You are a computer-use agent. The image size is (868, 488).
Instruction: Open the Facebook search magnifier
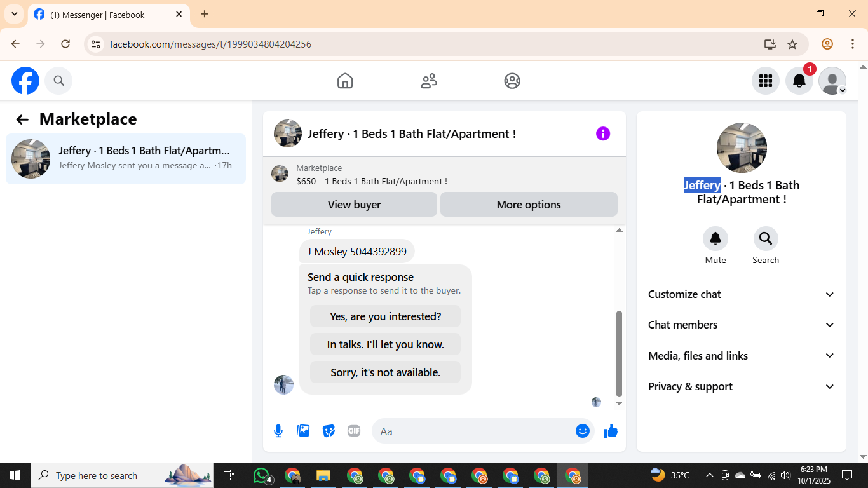(x=58, y=81)
